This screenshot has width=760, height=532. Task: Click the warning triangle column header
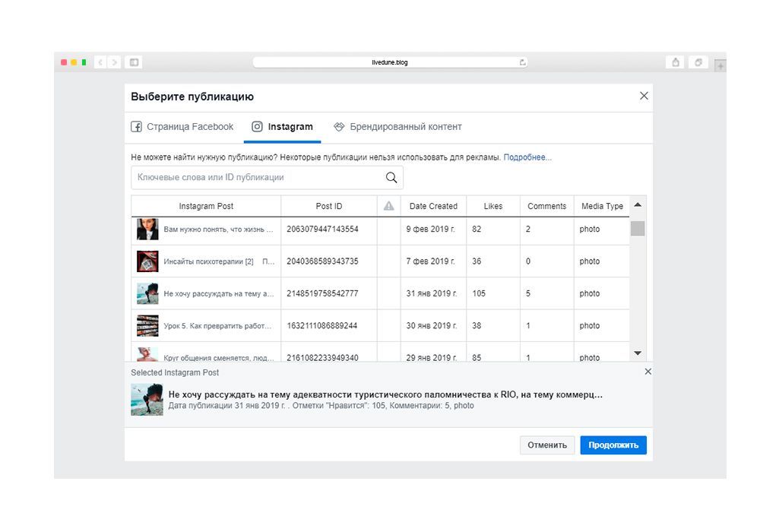click(388, 206)
